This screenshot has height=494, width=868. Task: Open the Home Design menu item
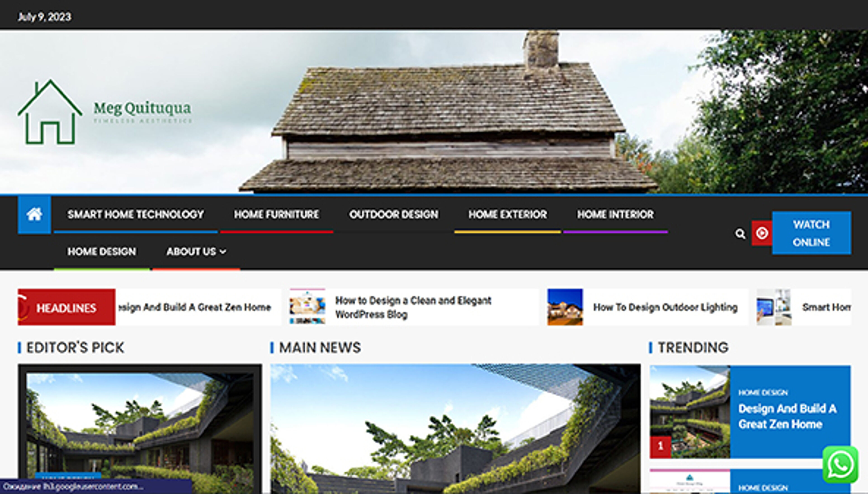[101, 252]
